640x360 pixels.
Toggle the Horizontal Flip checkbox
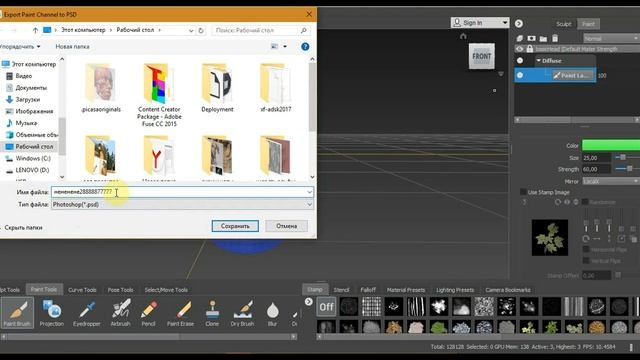click(x=586, y=249)
